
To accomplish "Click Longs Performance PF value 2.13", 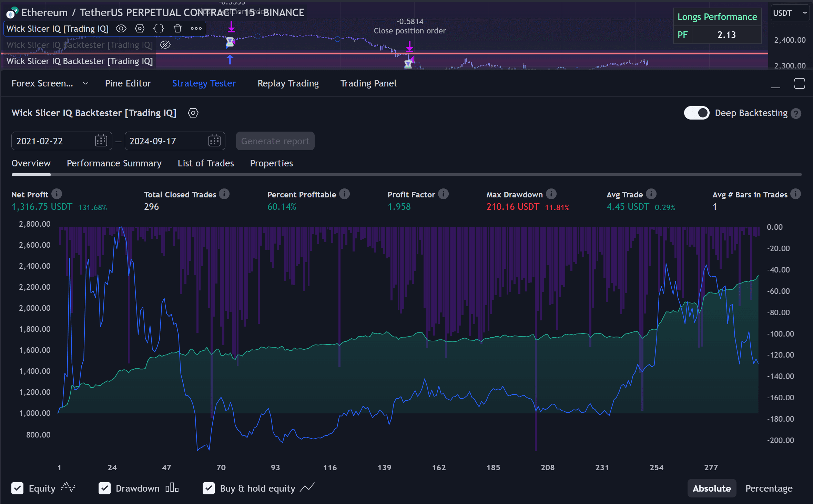I will coord(726,35).
